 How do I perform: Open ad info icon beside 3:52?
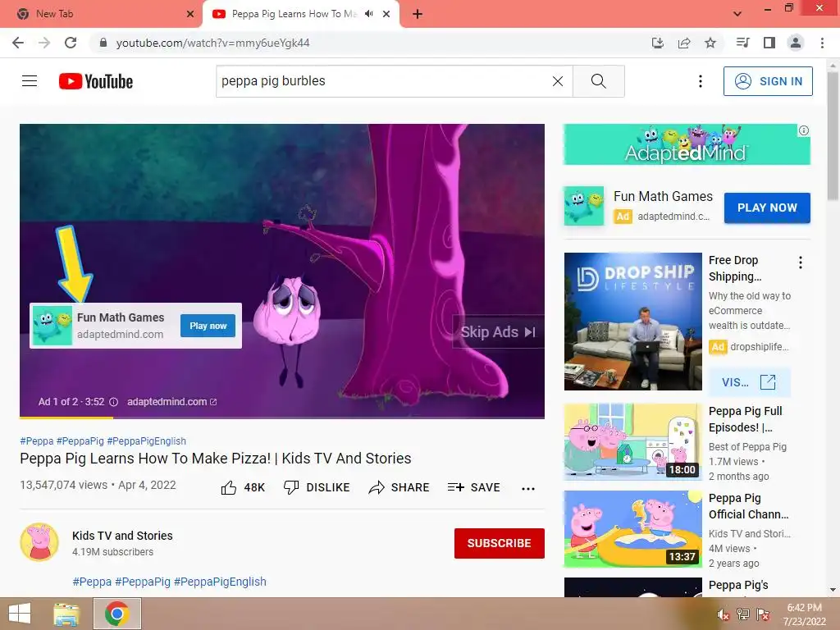[113, 402]
